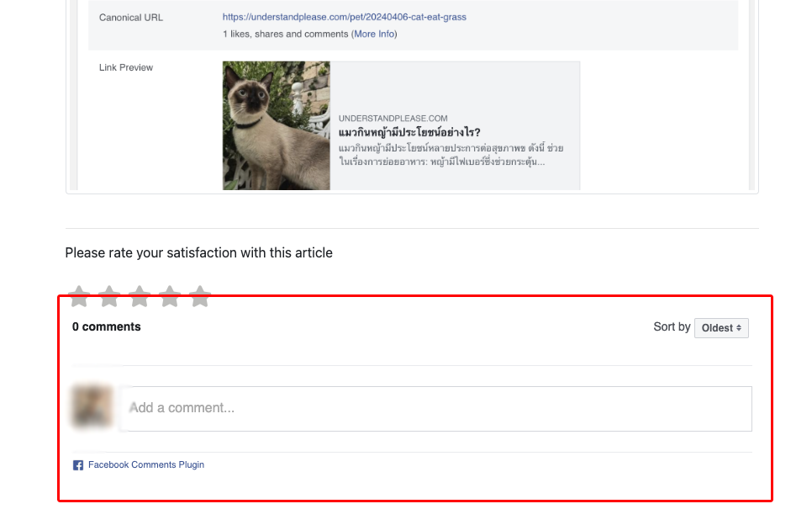The height and width of the screenshot is (525, 812).
Task: Select the '0 comments' heading text
Action: (106, 327)
